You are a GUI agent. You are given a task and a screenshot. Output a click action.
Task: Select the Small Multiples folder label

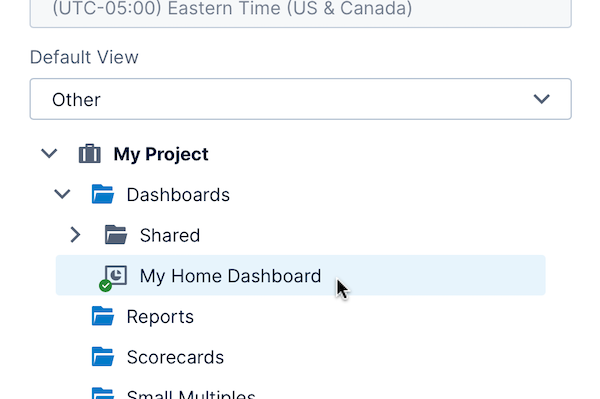click(191, 394)
